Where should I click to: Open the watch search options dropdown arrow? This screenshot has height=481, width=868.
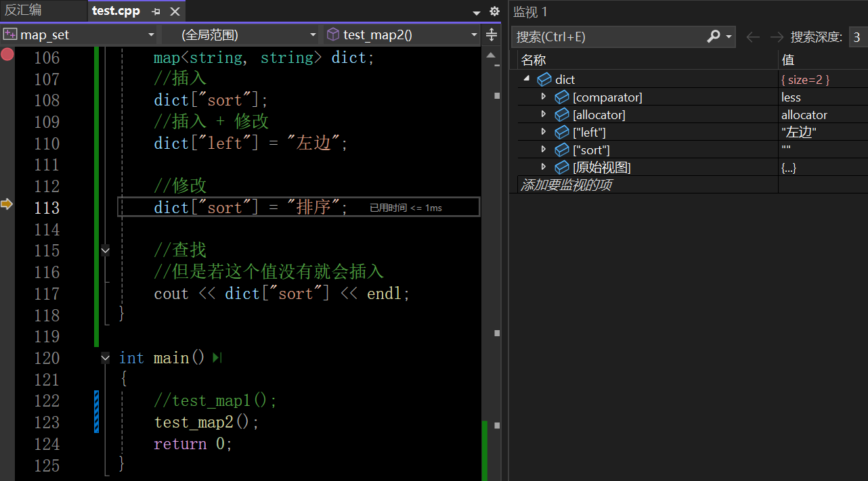pyautogui.click(x=729, y=37)
